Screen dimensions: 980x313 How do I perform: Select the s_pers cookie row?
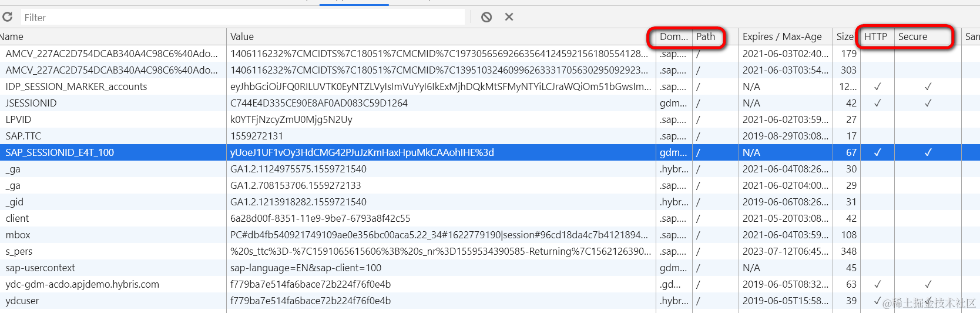tap(490, 251)
